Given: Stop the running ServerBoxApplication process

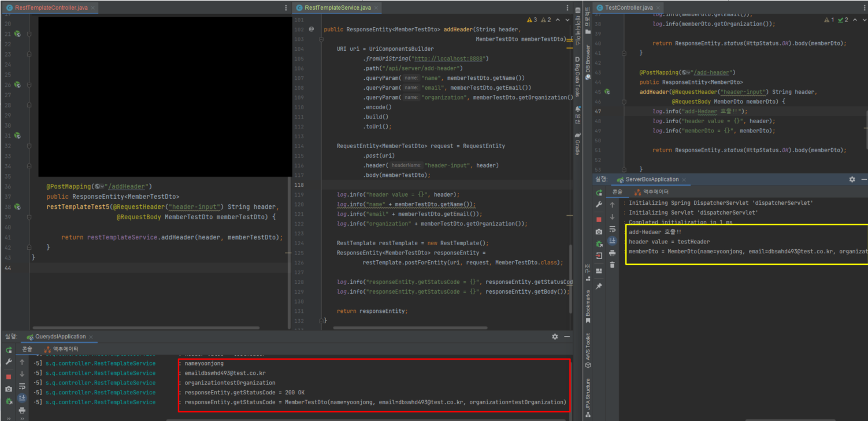Looking at the screenshot, I should point(599,220).
